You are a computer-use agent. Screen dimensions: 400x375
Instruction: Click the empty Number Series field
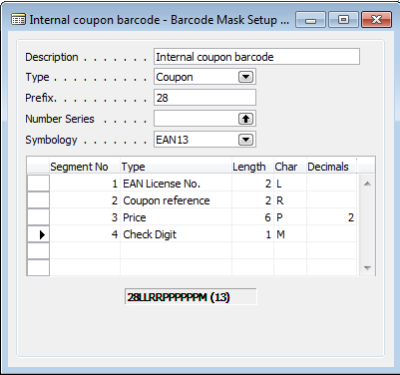(x=196, y=119)
